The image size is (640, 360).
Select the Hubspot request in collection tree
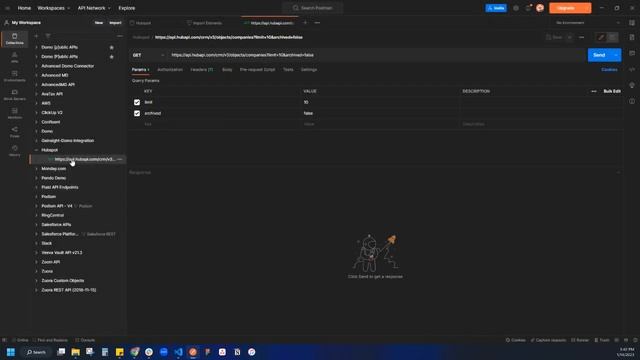[x=78, y=160]
